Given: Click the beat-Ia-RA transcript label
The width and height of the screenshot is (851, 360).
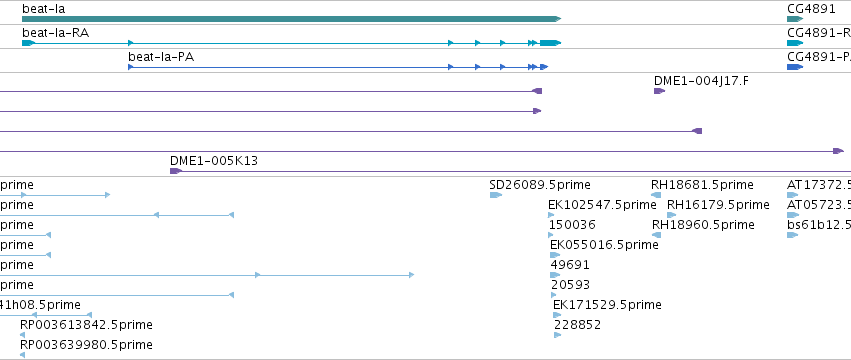Looking at the screenshot, I should (x=56, y=33).
